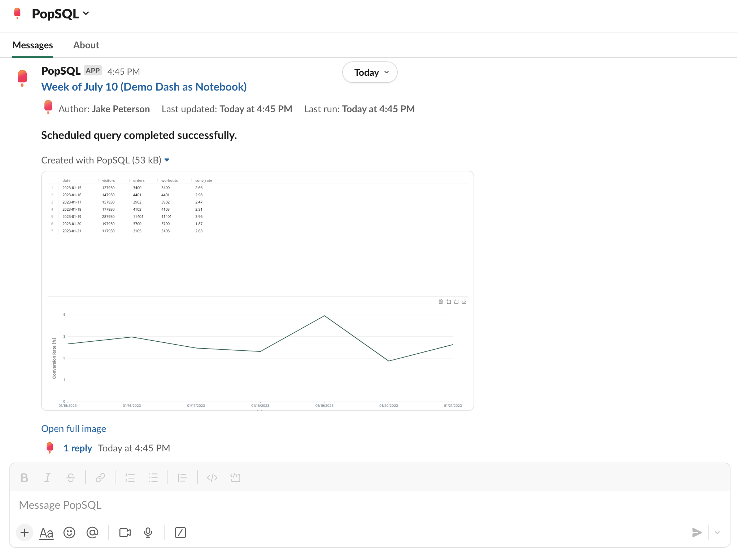The width and height of the screenshot is (737, 560).
Task: Open send options dropdown arrow
Action: (x=717, y=533)
